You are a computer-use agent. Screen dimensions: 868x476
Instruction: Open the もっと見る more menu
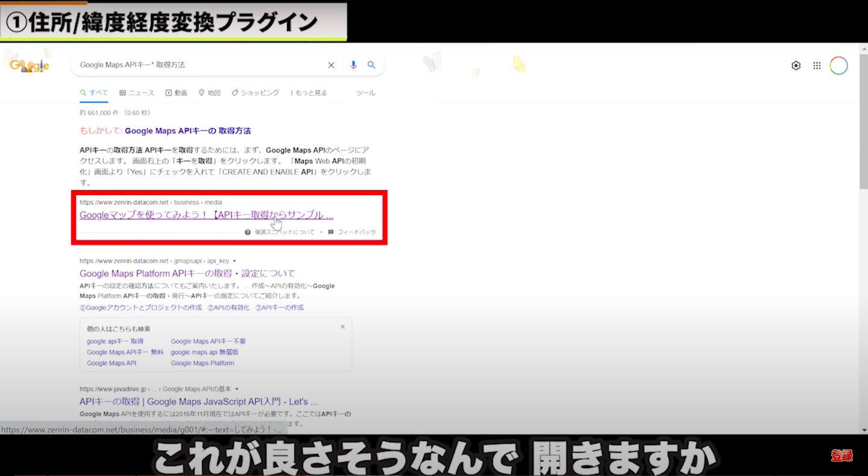[309, 93]
